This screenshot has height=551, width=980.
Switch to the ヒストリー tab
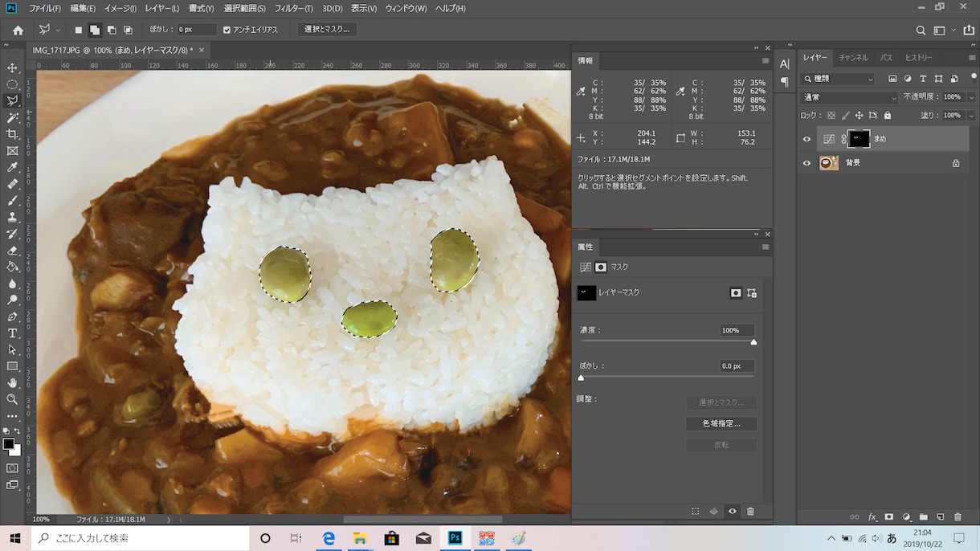pos(919,58)
